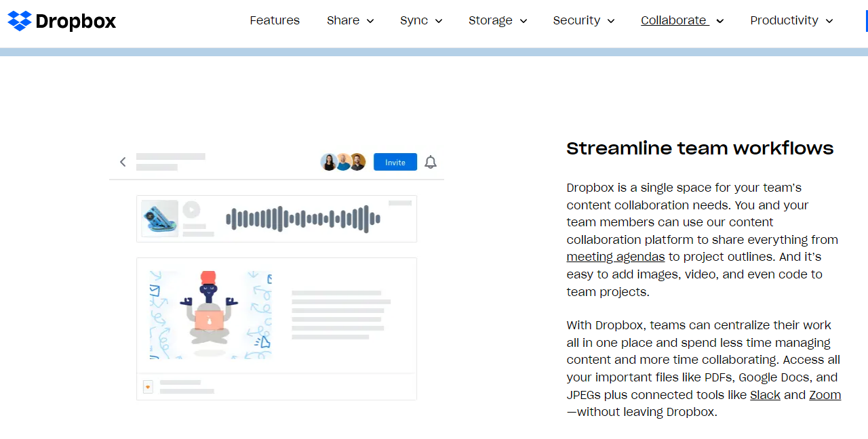Click the audio waveform graphic
This screenshot has height=439, width=868.
click(x=303, y=219)
